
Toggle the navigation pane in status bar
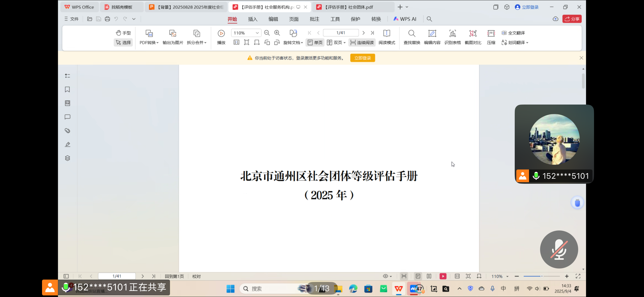point(66,276)
